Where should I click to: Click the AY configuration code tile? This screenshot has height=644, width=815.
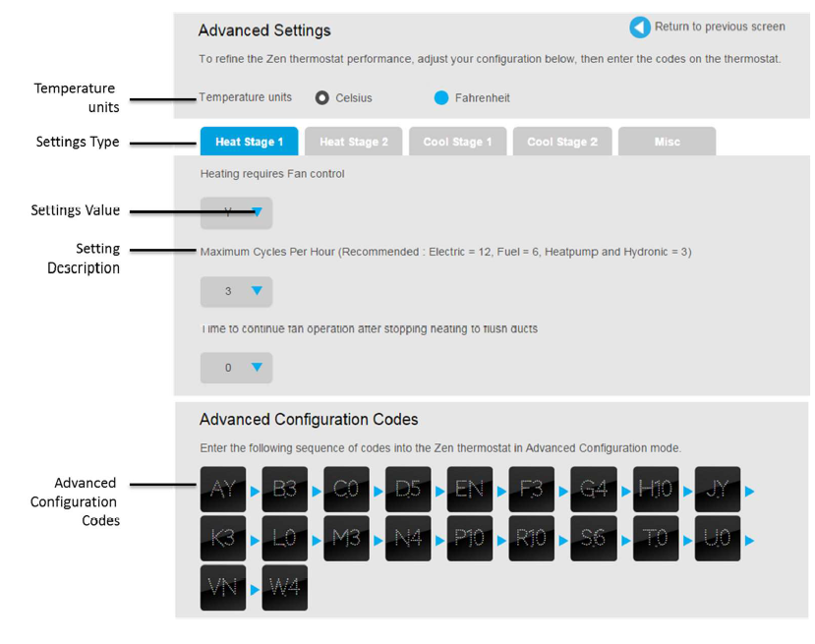(223, 489)
